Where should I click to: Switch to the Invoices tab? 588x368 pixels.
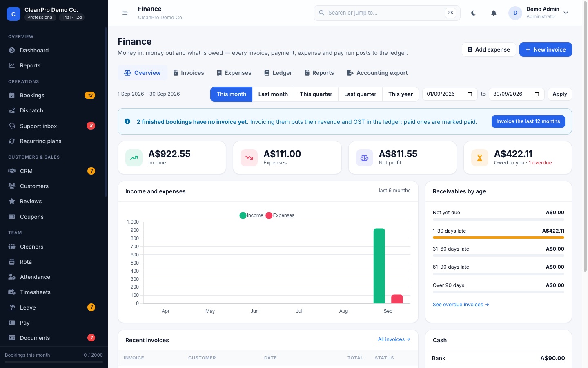point(189,73)
